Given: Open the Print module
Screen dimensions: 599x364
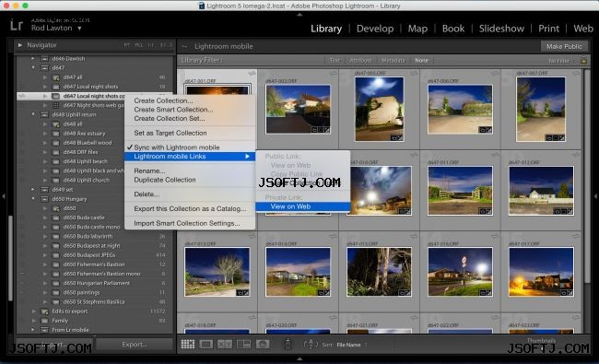Looking at the screenshot, I should click(x=548, y=29).
